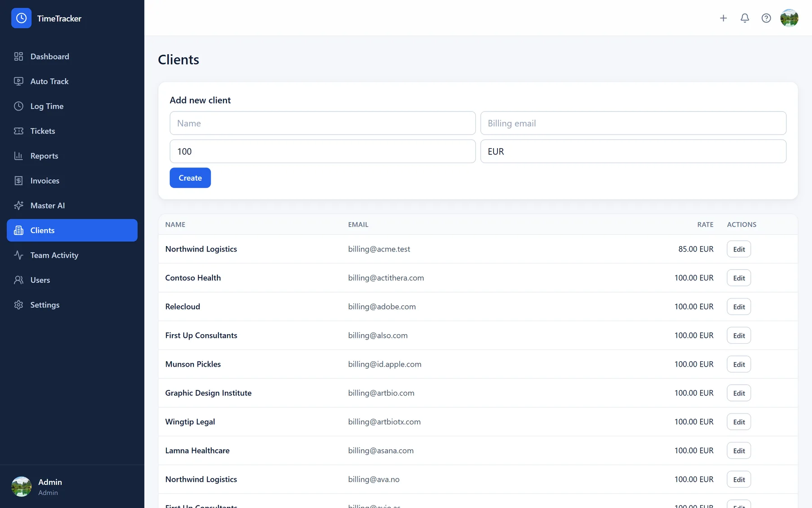Screen dimensions: 812x508
Task: Open the Dashboard menu item
Action: coord(72,56)
